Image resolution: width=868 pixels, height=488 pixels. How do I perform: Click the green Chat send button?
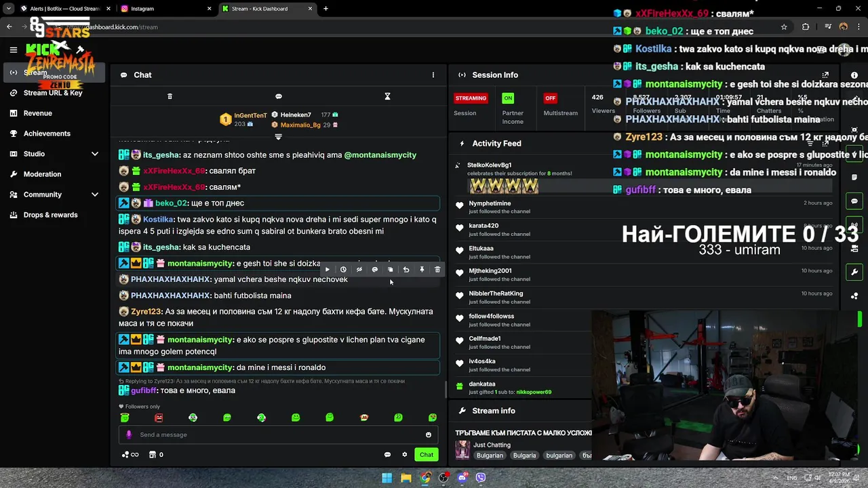coord(426,455)
